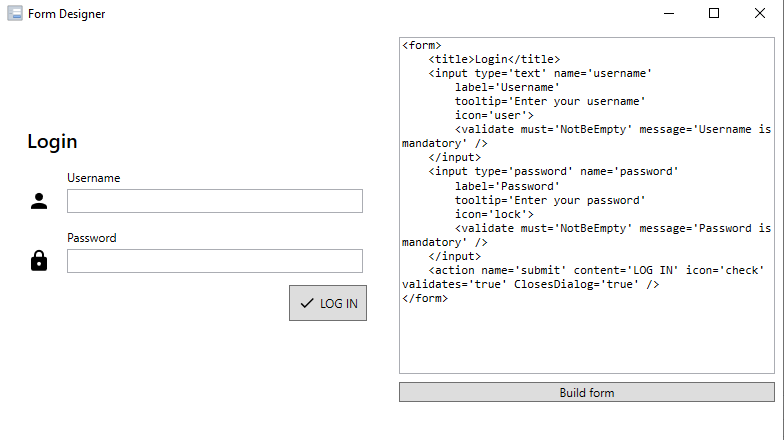This screenshot has height=440, width=784.
Task: Maximize the Form Designer window
Action: [714, 14]
